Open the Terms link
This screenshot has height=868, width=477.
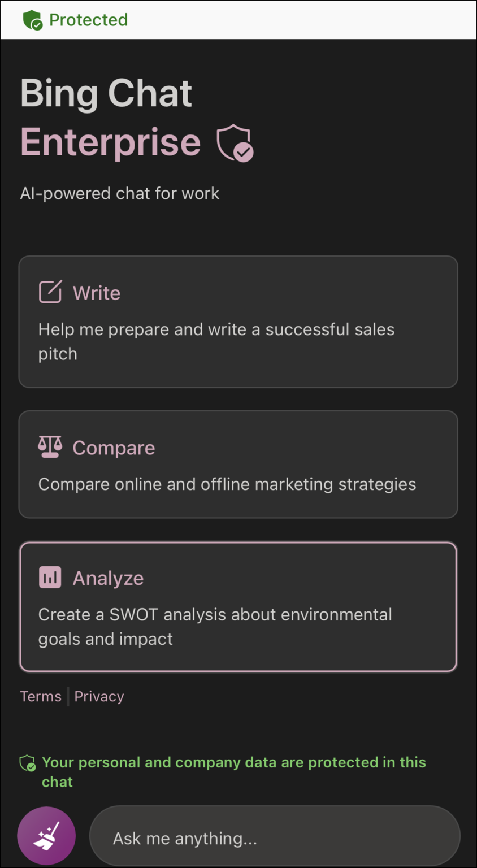41,696
